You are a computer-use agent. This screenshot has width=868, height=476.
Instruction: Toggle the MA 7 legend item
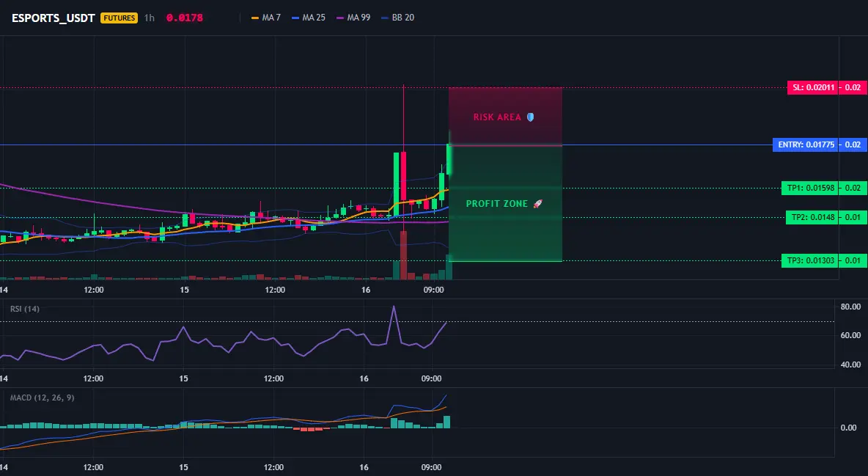point(265,18)
